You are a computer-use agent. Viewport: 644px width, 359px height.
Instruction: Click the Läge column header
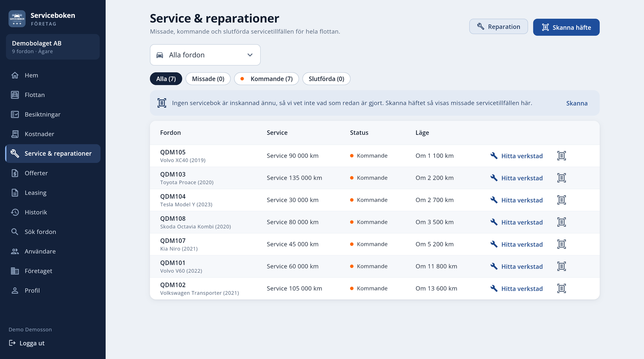(x=422, y=133)
